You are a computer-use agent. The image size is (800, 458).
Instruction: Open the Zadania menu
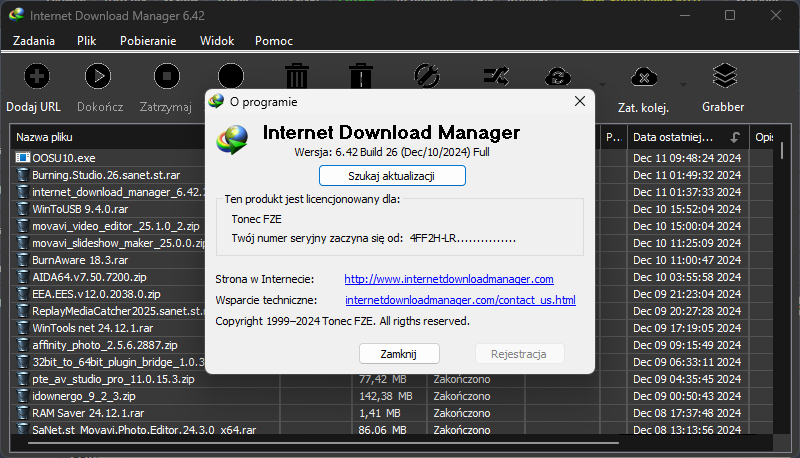tap(34, 41)
